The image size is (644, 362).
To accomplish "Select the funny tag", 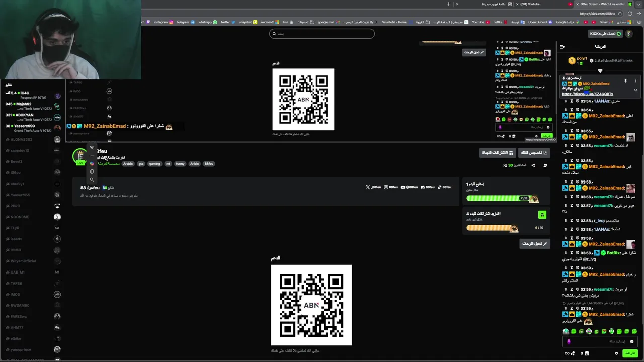I will click(x=180, y=164).
